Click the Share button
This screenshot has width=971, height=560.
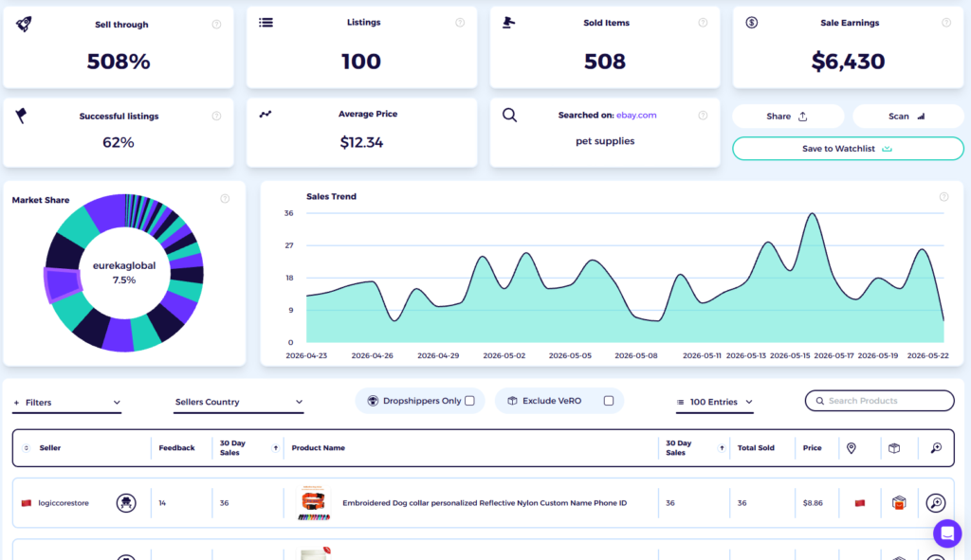pos(788,117)
